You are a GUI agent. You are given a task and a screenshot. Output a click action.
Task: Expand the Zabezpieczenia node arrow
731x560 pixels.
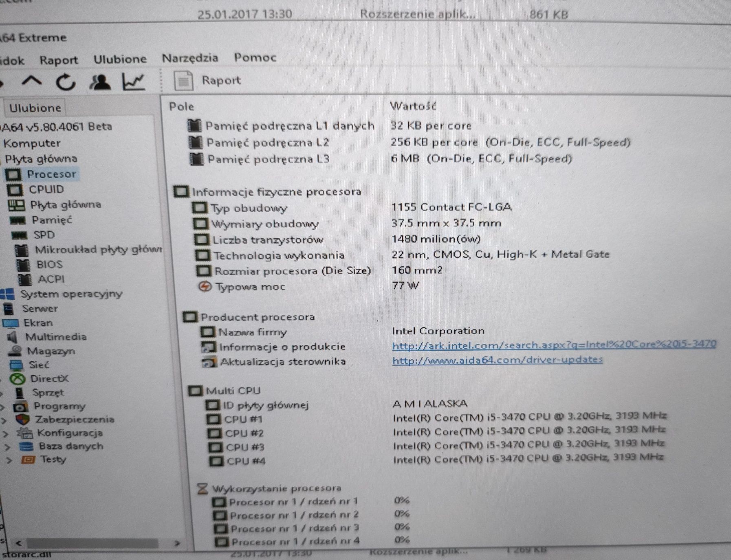point(4,420)
